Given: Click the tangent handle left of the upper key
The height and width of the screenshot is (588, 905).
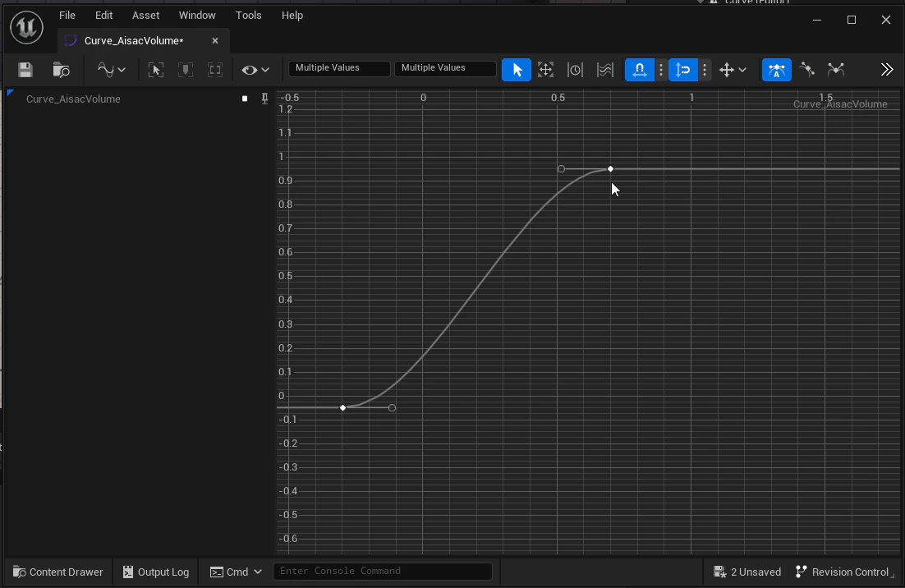Looking at the screenshot, I should (561, 169).
